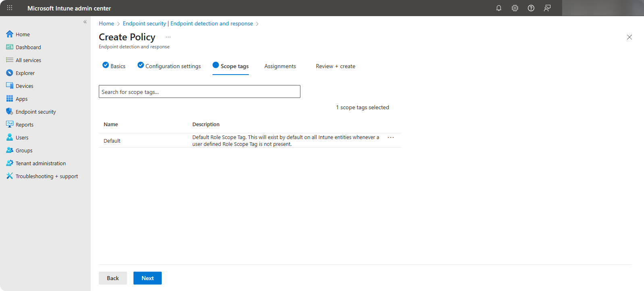Focus the scope tags search field

coord(200,91)
